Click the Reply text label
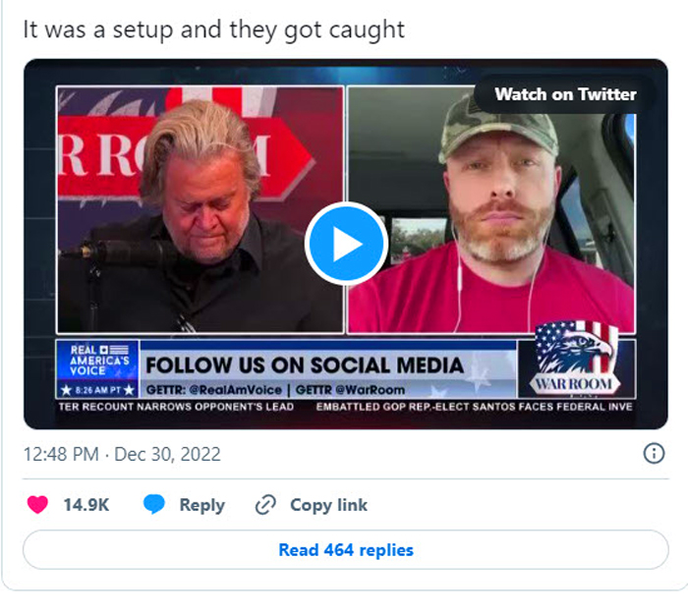Image resolution: width=688 pixels, height=616 pixels. pos(201,505)
